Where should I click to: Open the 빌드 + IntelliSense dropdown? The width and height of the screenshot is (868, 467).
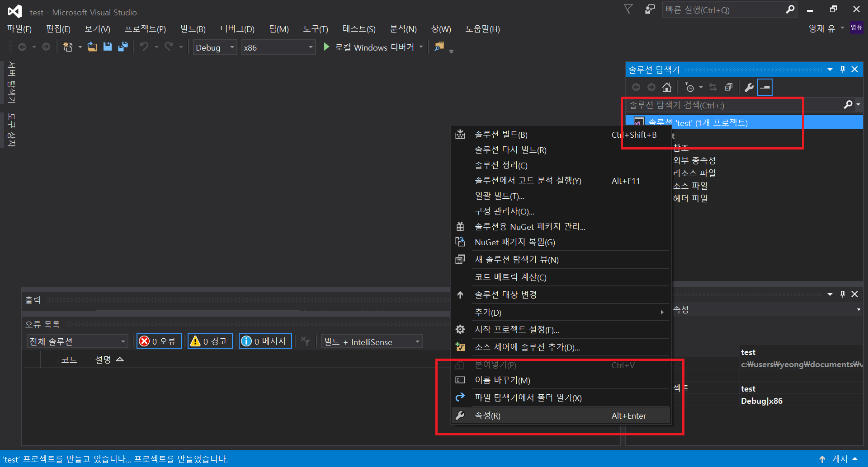(x=372, y=341)
